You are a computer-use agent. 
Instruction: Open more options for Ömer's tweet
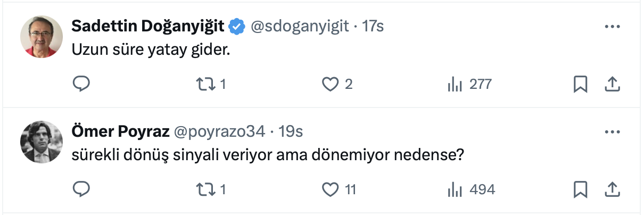click(613, 131)
